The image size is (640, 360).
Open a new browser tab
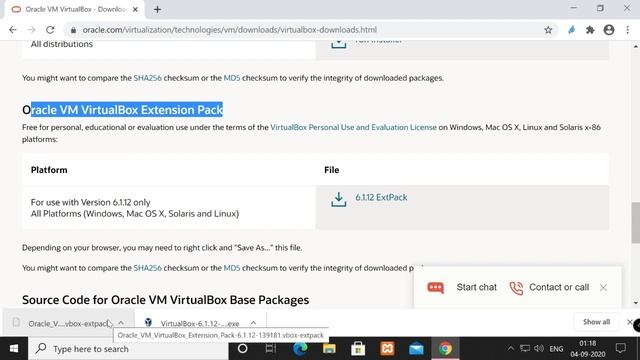pyautogui.click(x=158, y=9)
